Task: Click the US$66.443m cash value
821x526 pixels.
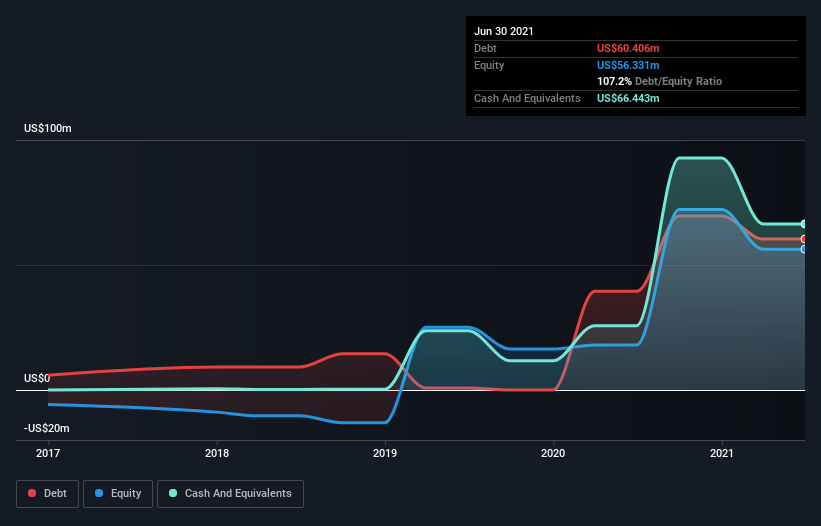Action: point(628,98)
